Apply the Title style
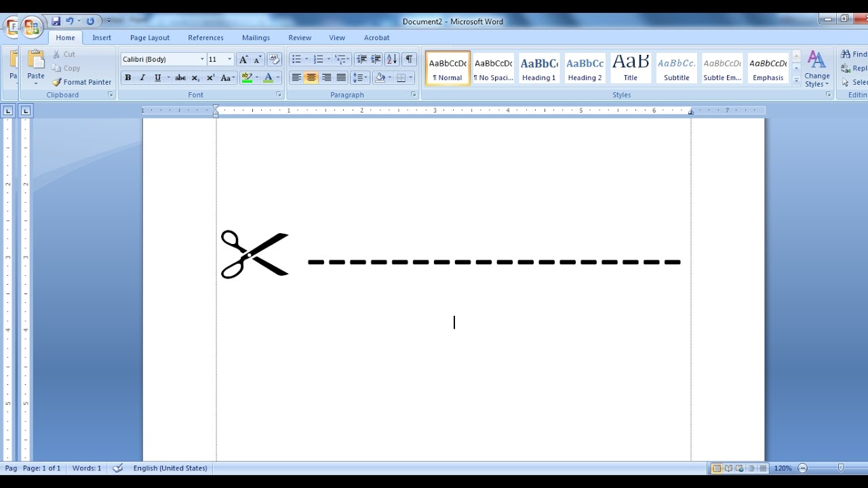The height and width of the screenshot is (488, 868). point(631,68)
